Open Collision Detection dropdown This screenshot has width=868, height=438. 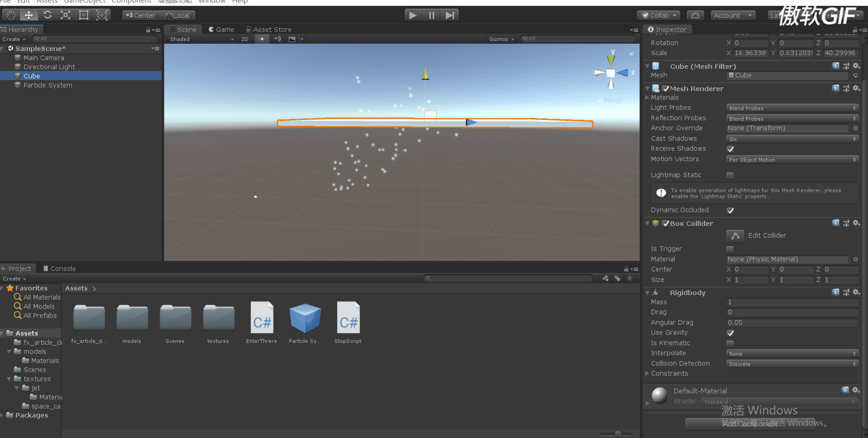point(792,364)
